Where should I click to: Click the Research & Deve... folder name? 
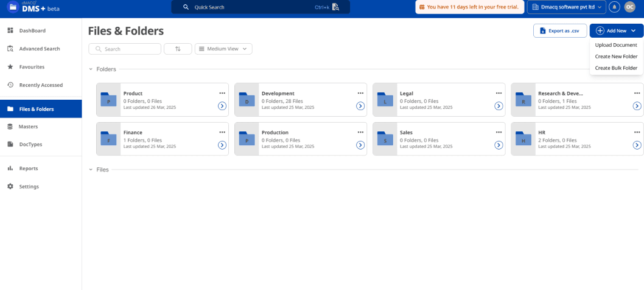tap(560, 94)
